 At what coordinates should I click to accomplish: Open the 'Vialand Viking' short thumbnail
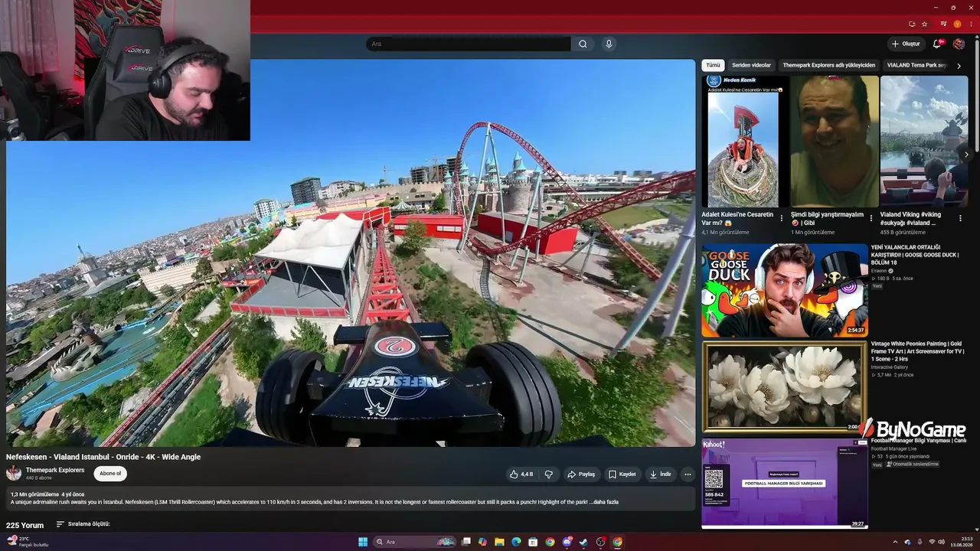[x=924, y=142]
